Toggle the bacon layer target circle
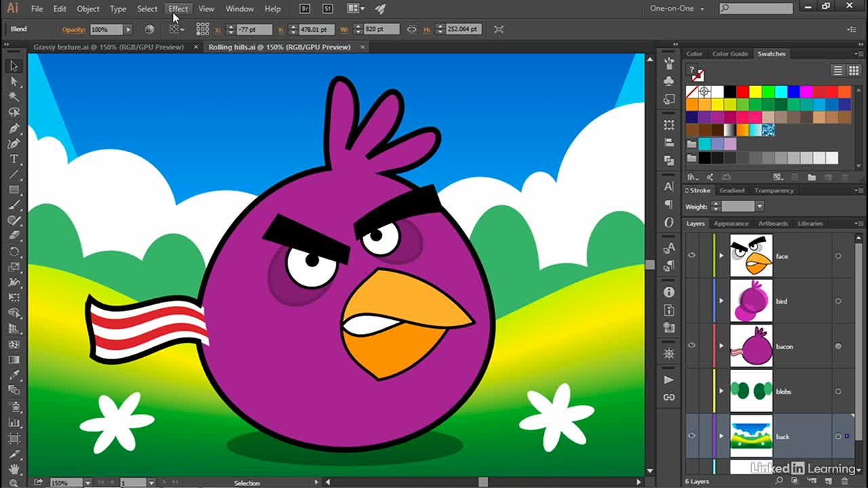The height and width of the screenshot is (488, 868). (838, 346)
